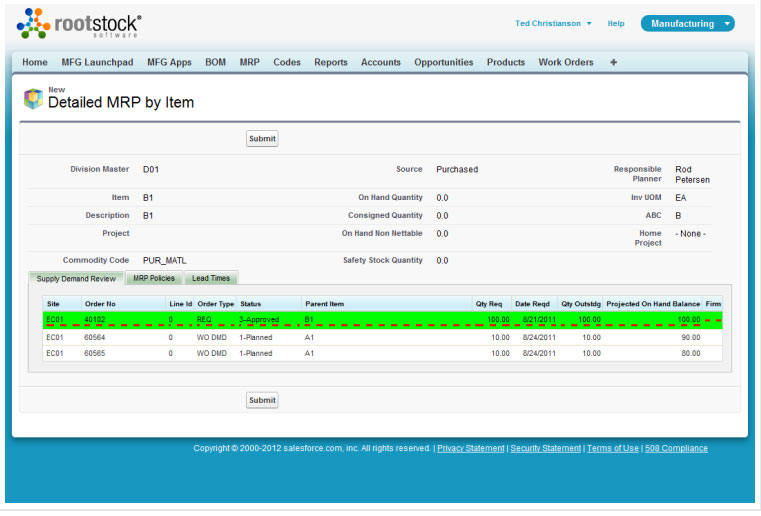Select the BOM tab
Viewport: 761px width, 516px height.
pyautogui.click(x=215, y=62)
